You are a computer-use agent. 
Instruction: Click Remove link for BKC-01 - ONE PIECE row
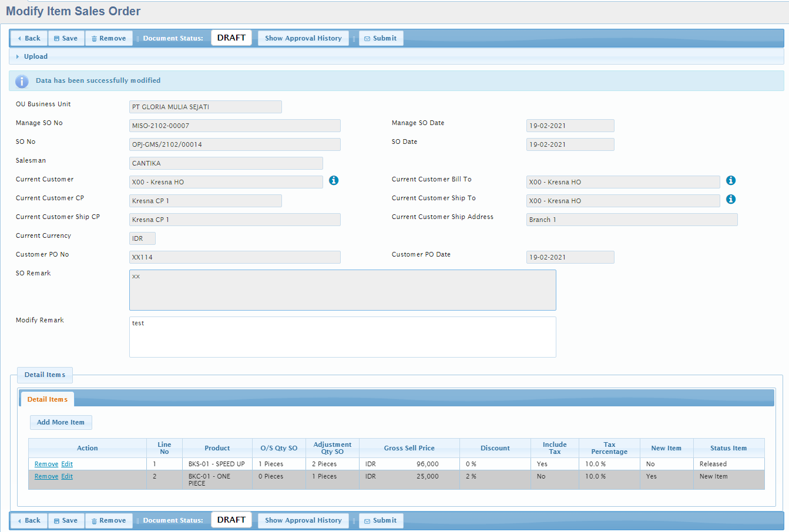(46, 476)
